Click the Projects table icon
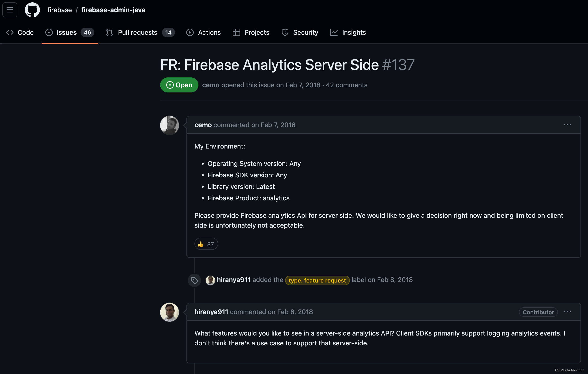The image size is (588, 374). coord(236,32)
